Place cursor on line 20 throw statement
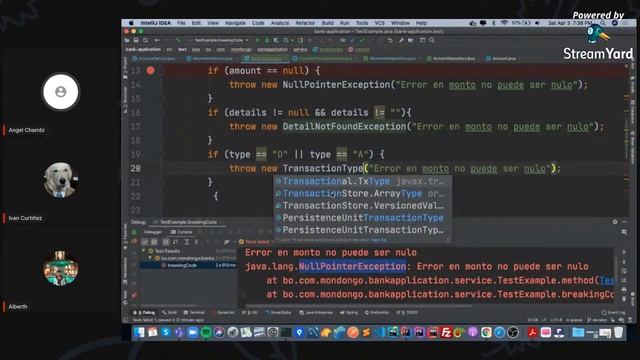Screen dimensions: 640x360 [x=394, y=169]
